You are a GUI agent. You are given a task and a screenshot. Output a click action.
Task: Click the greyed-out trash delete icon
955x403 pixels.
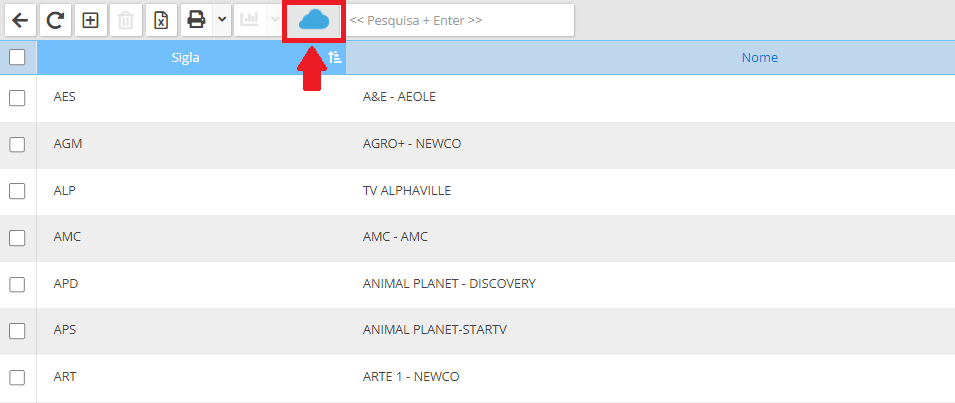(x=125, y=20)
